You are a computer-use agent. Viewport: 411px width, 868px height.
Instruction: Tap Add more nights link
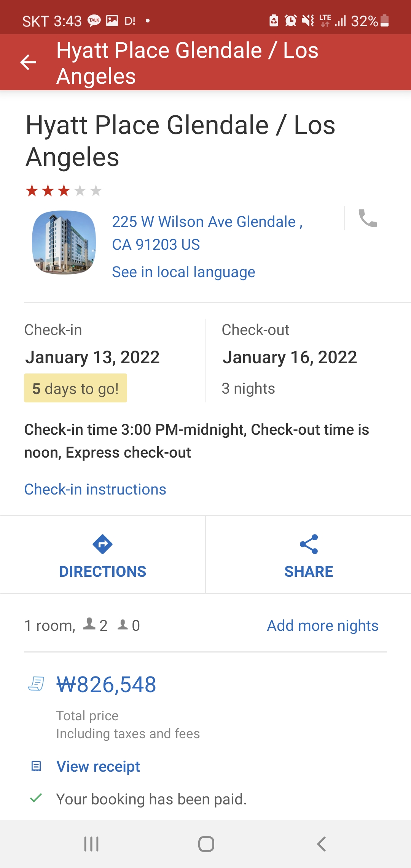tap(322, 625)
